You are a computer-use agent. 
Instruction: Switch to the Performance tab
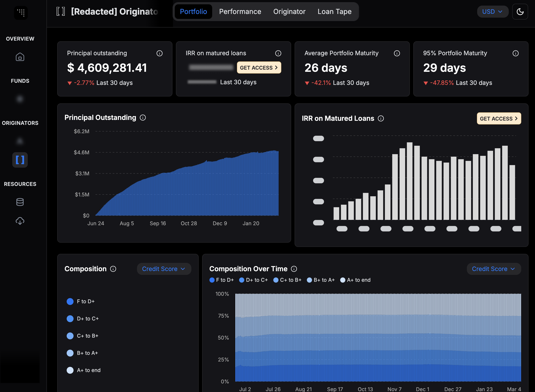click(x=240, y=12)
